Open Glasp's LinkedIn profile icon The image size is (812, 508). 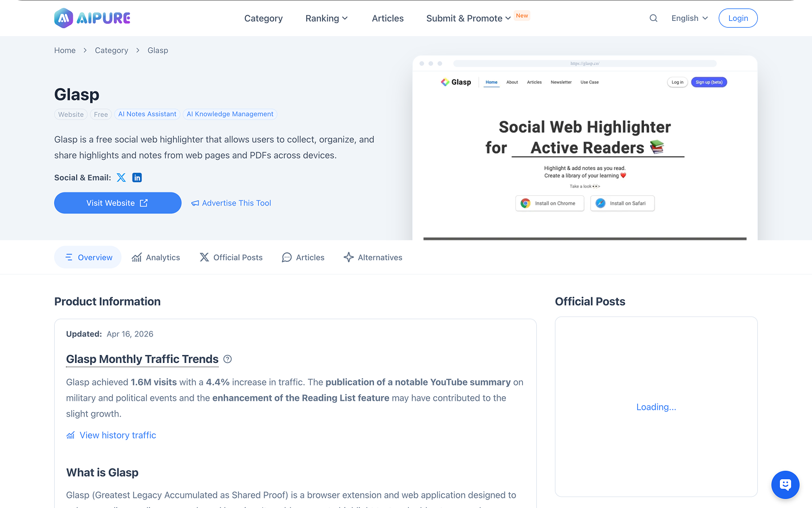pyautogui.click(x=137, y=178)
